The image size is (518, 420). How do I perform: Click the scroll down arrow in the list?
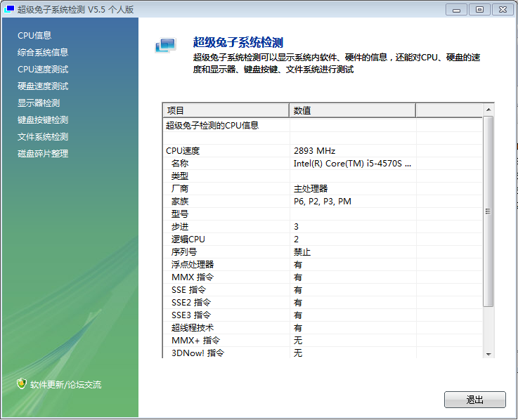488,353
